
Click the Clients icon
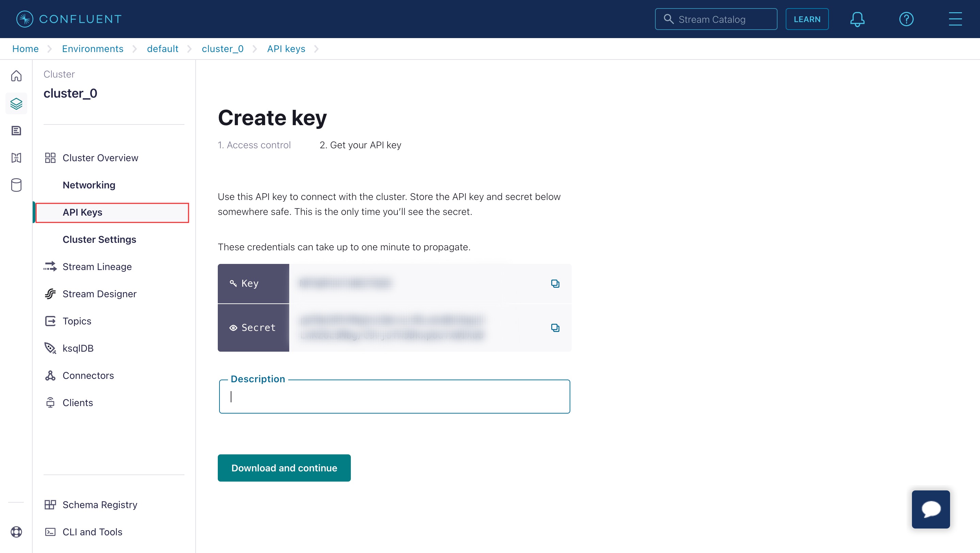pyautogui.click(x=50, y=403)
